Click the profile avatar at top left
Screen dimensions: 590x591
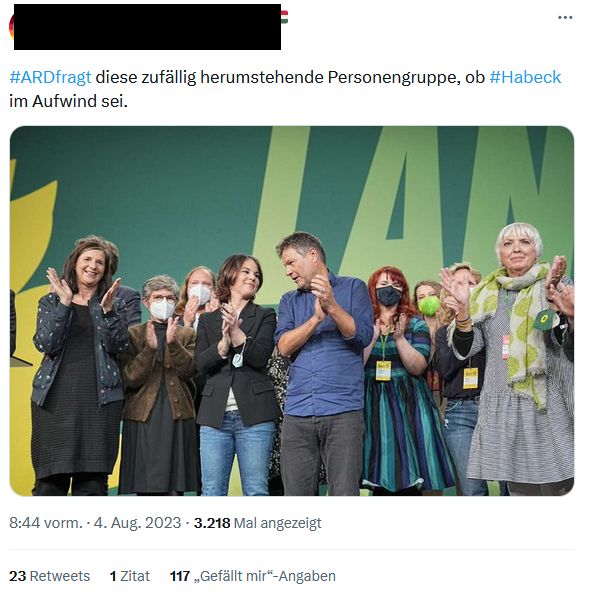(x=11, y=27)
